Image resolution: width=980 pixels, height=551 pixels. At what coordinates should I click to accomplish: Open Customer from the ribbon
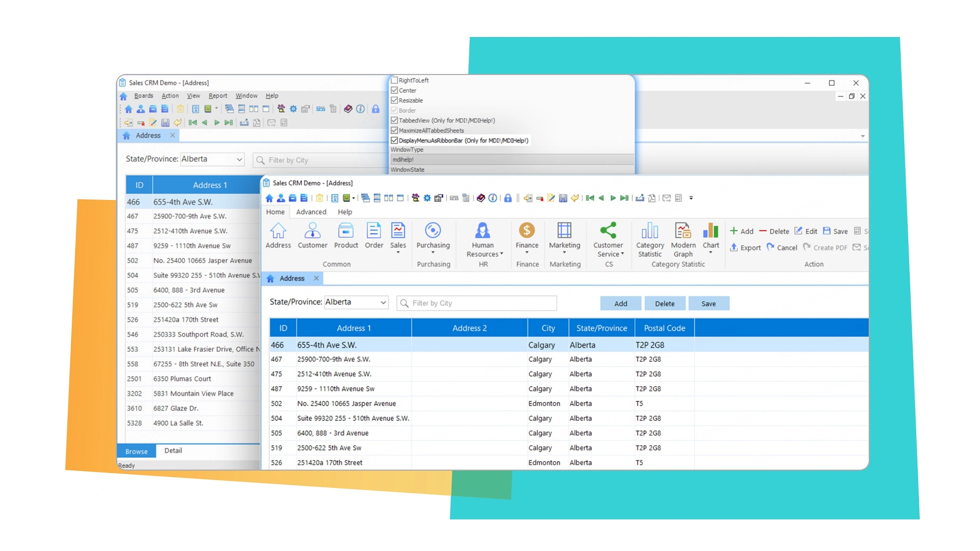tap(312, 235)
